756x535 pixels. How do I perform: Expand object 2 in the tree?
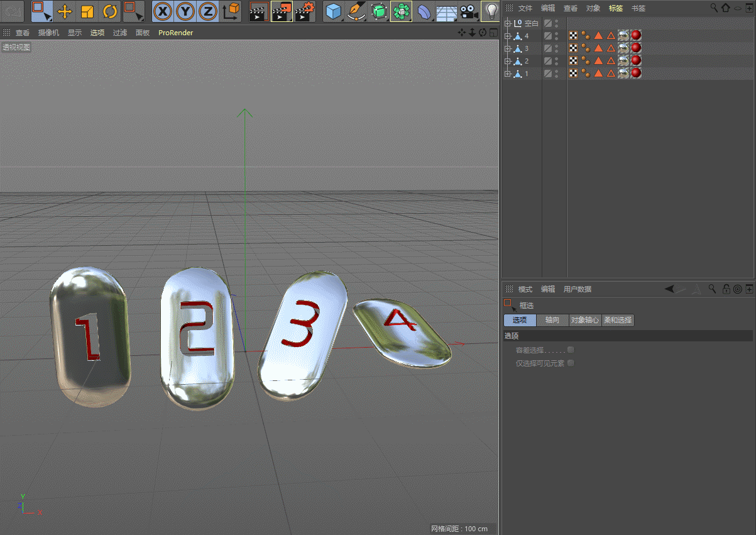coord(508,61)
